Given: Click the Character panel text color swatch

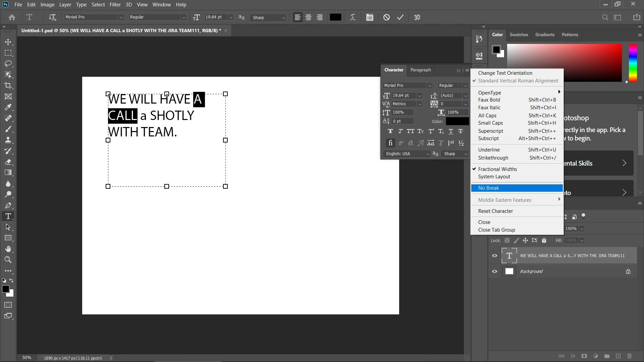Looking at the screenshot, I should pos(457,121).
